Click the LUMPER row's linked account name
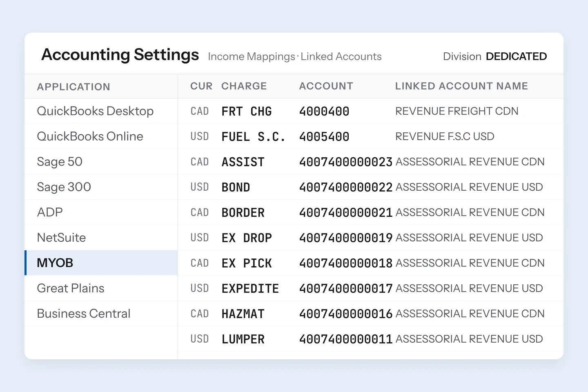Viewport: 588px width, 392px height. pyautogui.click(x=469, y=339)
